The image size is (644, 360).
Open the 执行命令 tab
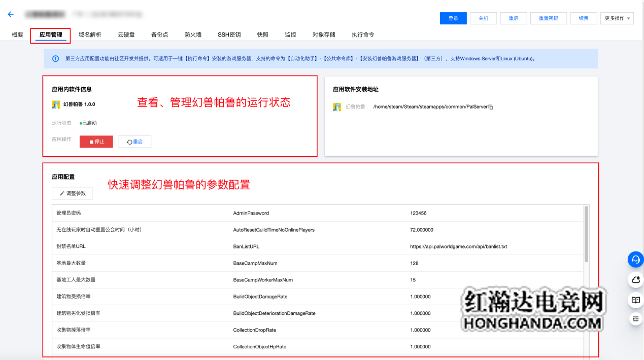[363, 34]
